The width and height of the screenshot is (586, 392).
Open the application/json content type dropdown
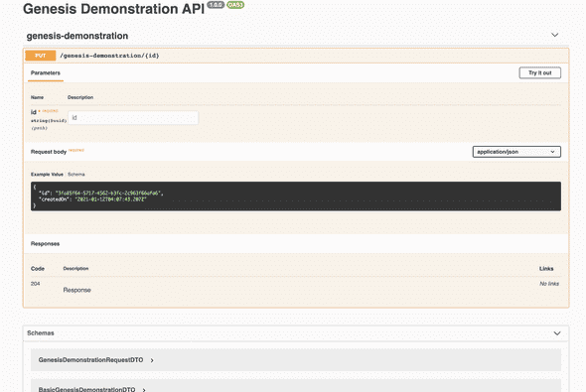click(516, 152)
